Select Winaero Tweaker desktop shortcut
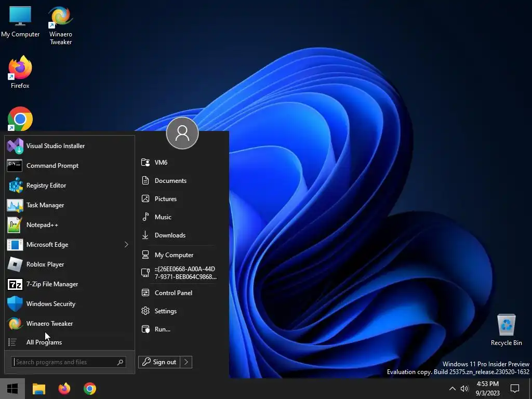Image resolution: width=532 pixels, height=399 pixels. point(61,26)
